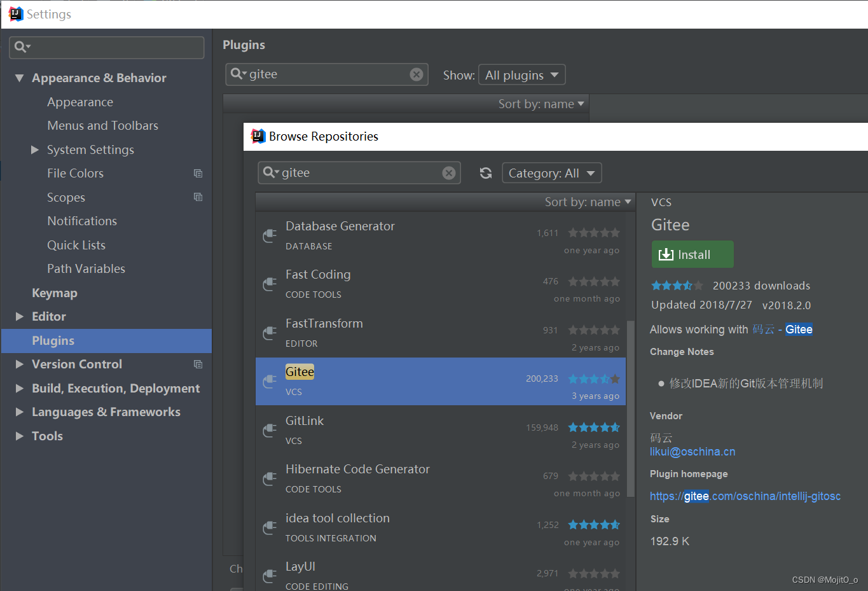Click the project-level icon next to Version Control
The width and height of the screenshot is (868, 591).
pyautogui.click(x=198, y=364)
